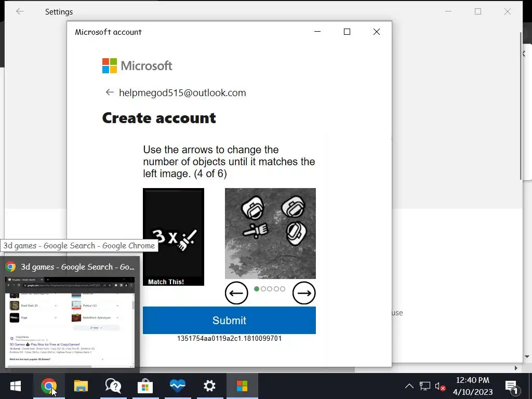Click the right arrow under the puzzle image

304,293
